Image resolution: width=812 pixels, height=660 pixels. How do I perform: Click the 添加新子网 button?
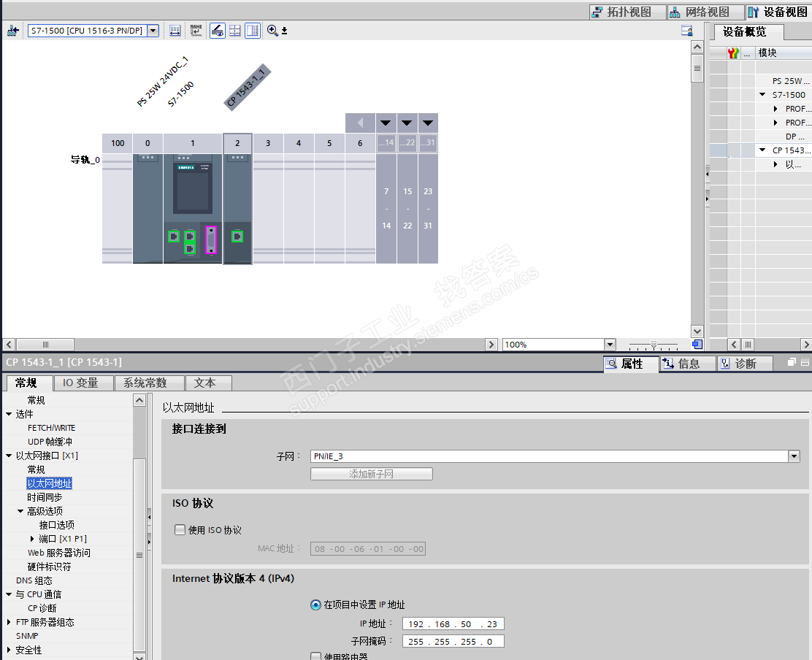point(371,474)
